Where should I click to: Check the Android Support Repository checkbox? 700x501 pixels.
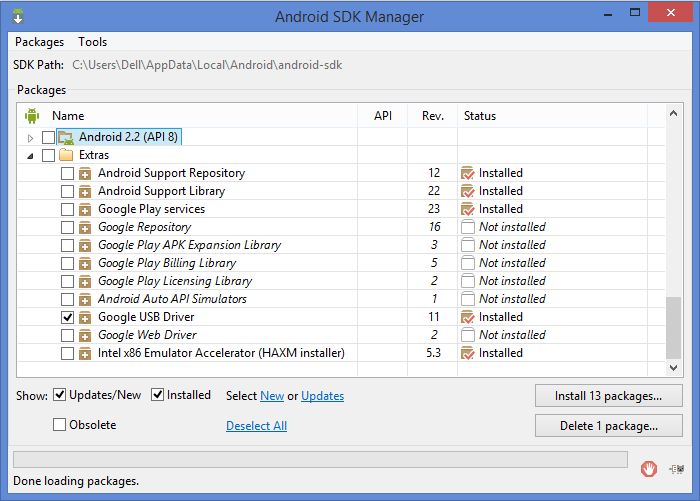(67, 173)
